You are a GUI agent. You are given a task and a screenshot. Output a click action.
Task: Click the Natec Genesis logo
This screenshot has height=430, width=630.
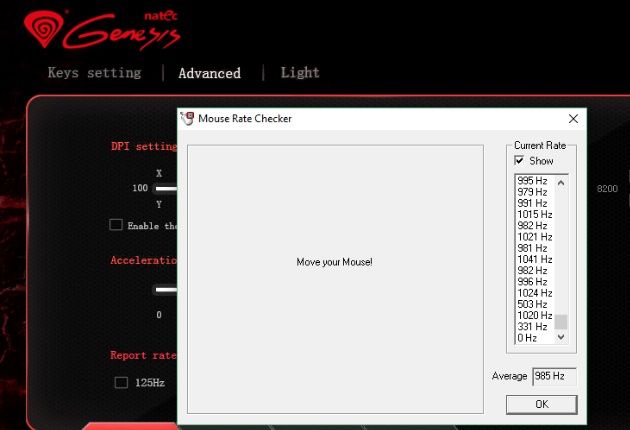[x=102, y=30]
